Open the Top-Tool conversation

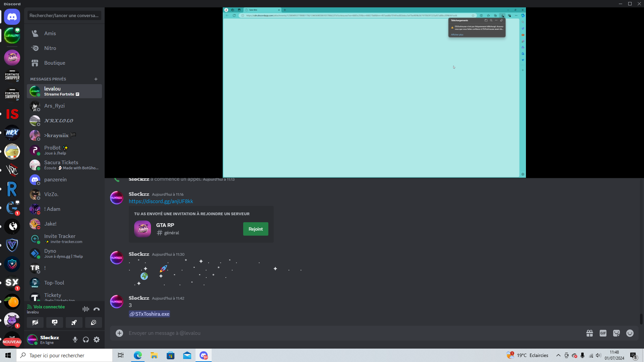[64, 283]
